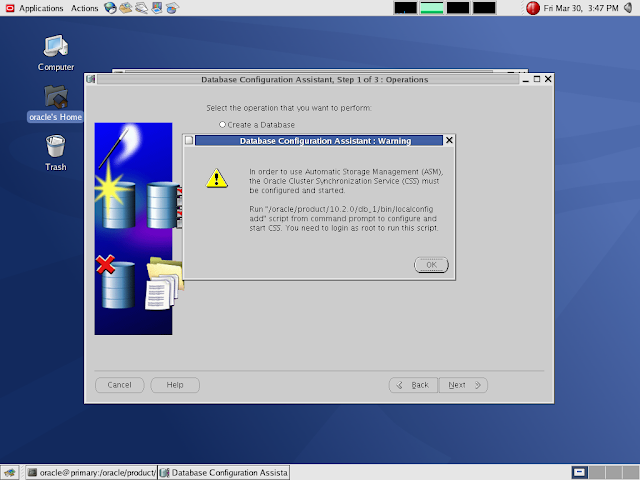Select the first workspace in switcher

pyautogui.click(x=579, y=473)
